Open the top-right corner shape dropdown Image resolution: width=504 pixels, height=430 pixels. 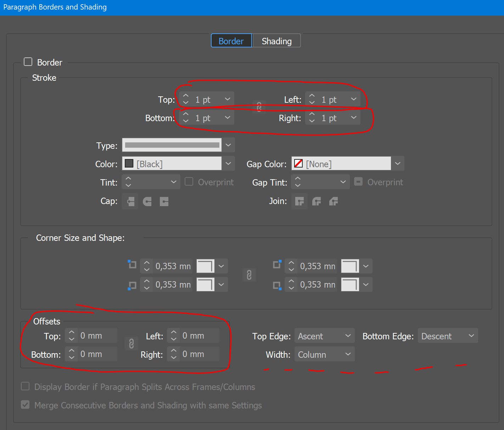(x=366, y=266)
